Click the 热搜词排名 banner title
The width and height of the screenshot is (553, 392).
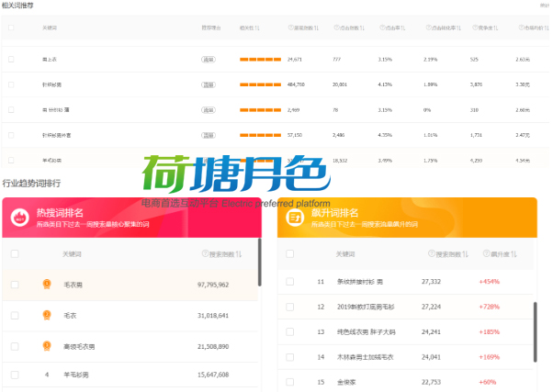point(60,213)
